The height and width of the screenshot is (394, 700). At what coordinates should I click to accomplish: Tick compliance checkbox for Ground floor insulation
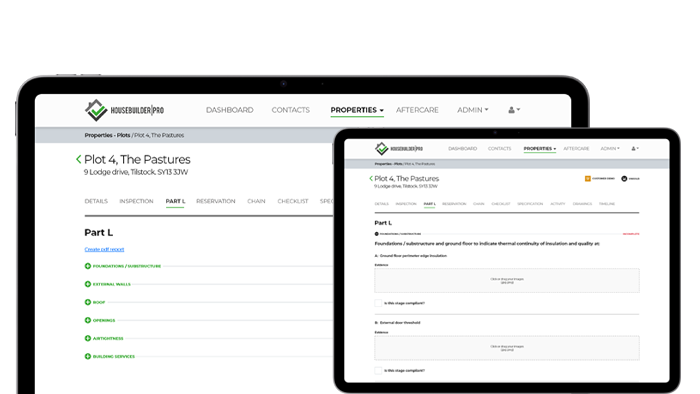(x=378, y=303)
